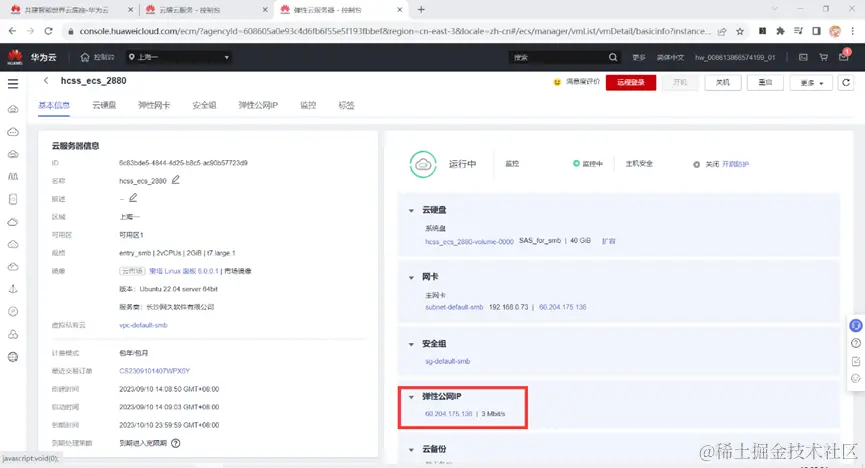
Task: Click the 重启 button
Action: coord(765,82)
